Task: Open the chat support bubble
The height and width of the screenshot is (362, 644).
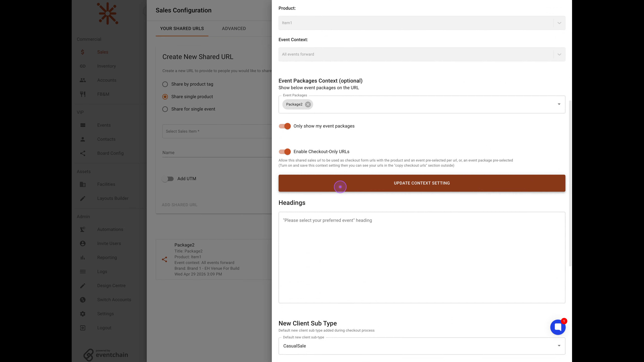Action: [x=558, y=327]
